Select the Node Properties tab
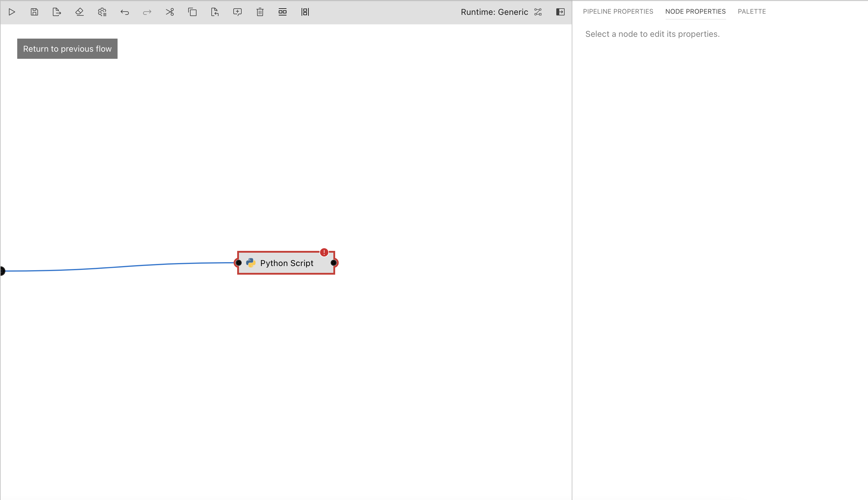The image size is (868, 500). 695,11
